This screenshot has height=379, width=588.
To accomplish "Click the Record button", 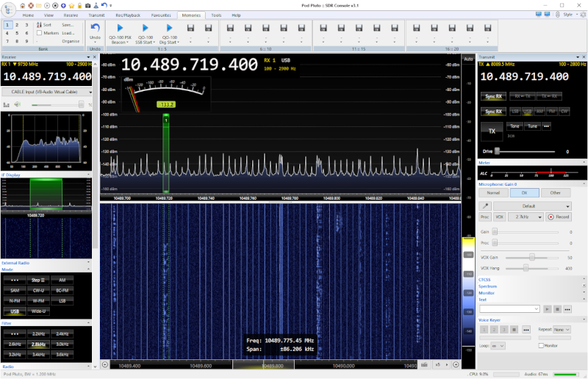I will [x=559, y=217].
